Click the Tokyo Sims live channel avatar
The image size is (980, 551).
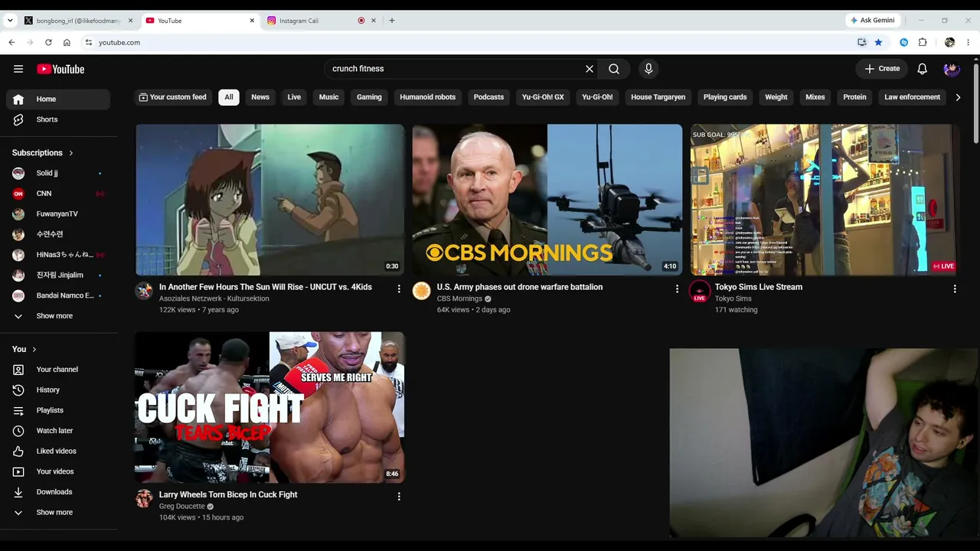700,291
